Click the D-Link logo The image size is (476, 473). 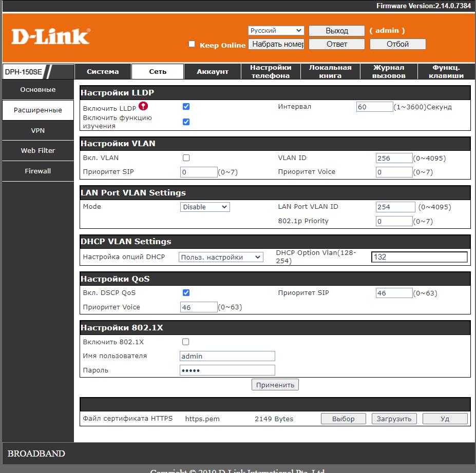(x=51, y=36)
